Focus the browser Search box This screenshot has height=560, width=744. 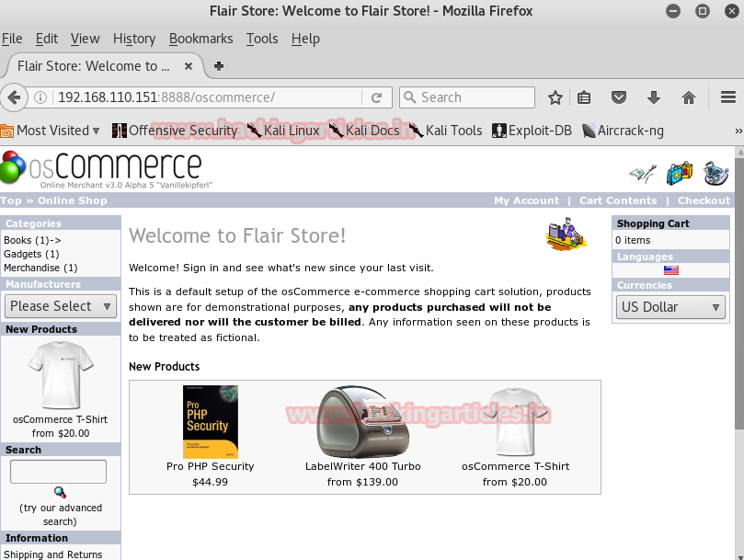click(467, 97)
